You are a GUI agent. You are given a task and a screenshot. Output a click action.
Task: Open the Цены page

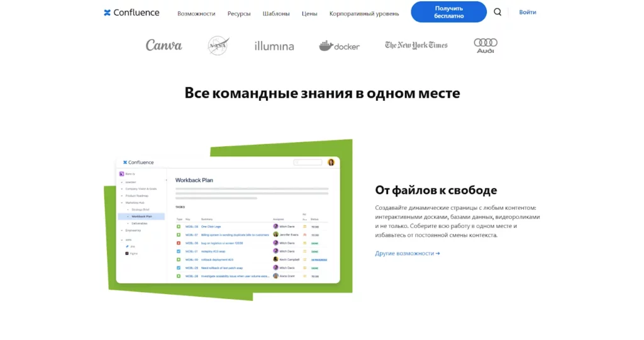pos(309,14)
